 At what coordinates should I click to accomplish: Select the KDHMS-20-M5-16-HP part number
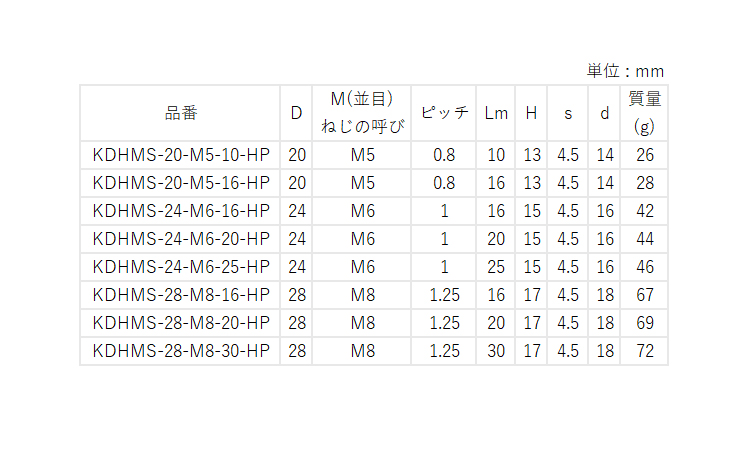(181, 183)
